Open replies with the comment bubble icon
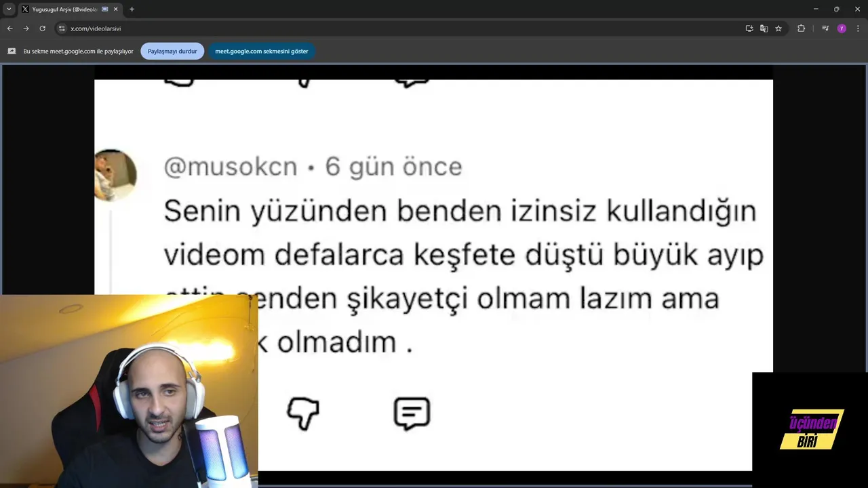 (412, 413)
